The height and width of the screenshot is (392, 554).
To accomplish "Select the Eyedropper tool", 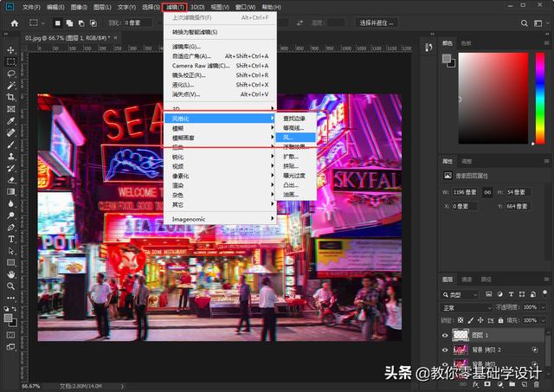I will (11, 121).
